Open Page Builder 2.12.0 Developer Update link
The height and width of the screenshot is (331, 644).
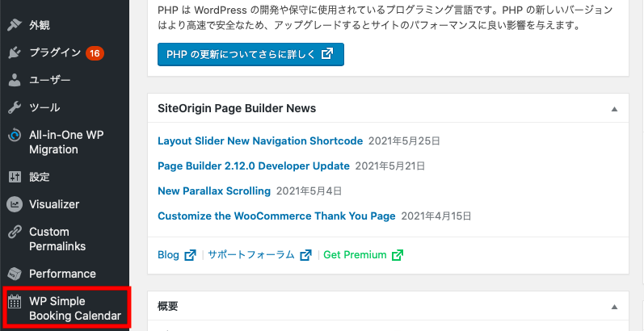point(254,166)
